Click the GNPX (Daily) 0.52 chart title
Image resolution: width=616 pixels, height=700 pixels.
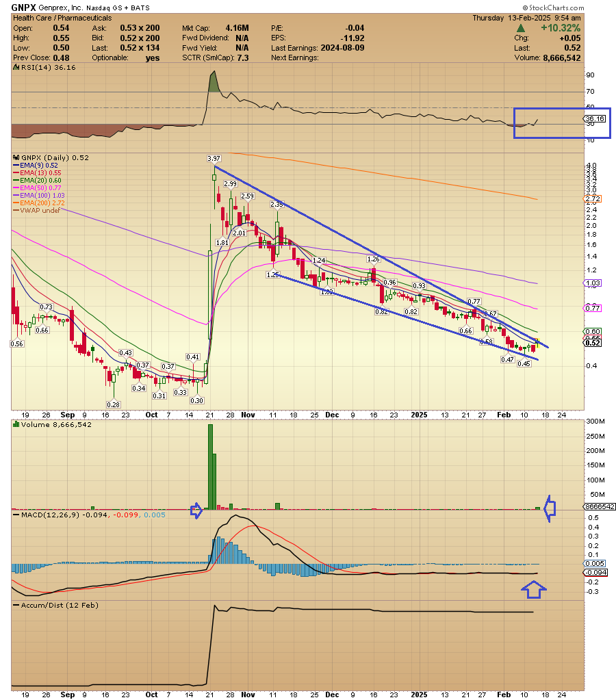click(55, 157)
